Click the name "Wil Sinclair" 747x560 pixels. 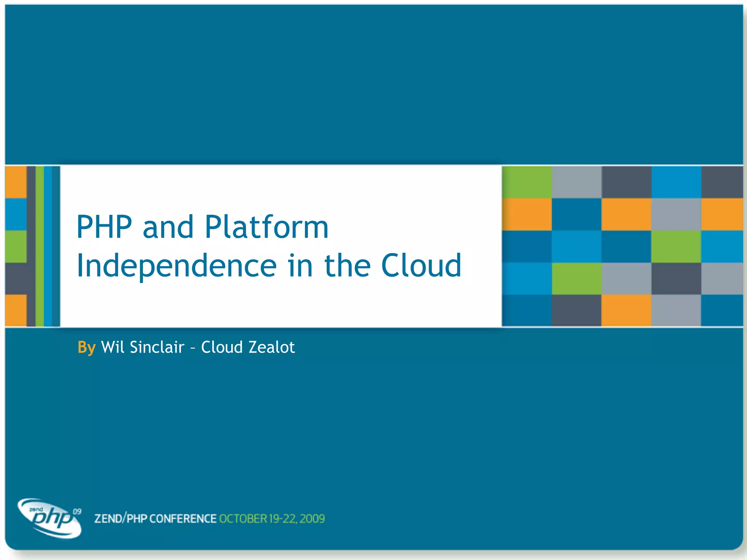(143, 347)
